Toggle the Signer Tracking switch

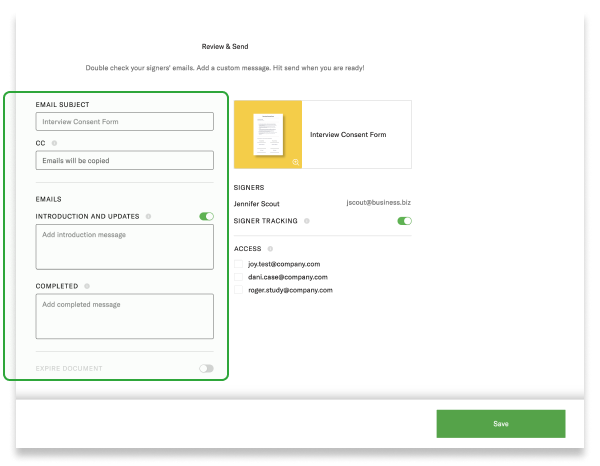tap(404, 221)
